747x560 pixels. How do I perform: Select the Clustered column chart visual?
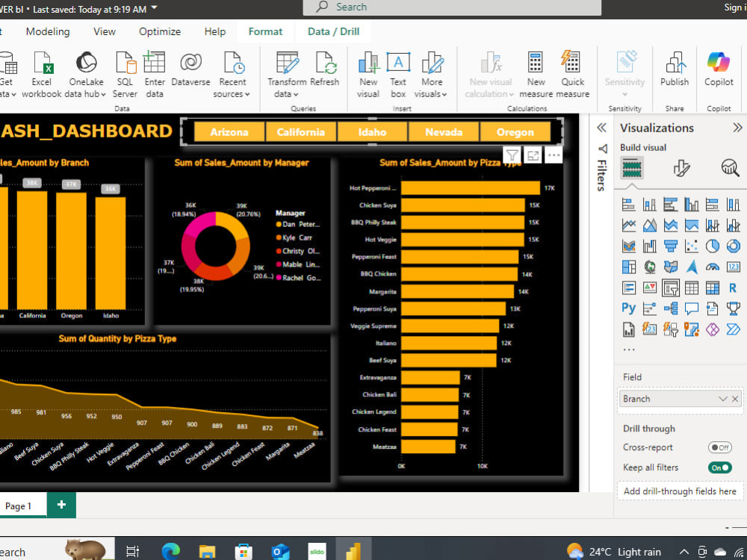tap(691, 205)
